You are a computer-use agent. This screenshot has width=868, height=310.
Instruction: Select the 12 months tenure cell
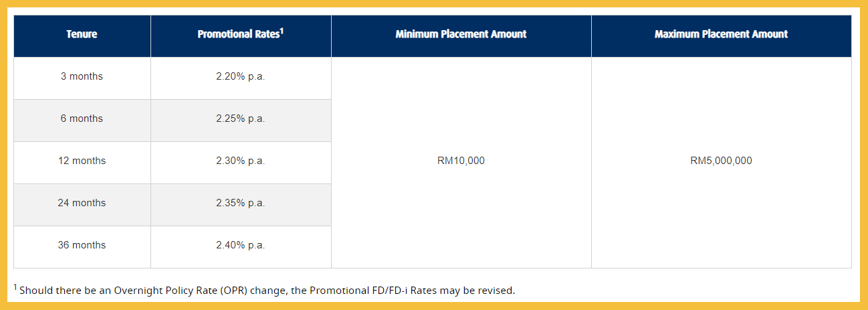pos(82,161)
